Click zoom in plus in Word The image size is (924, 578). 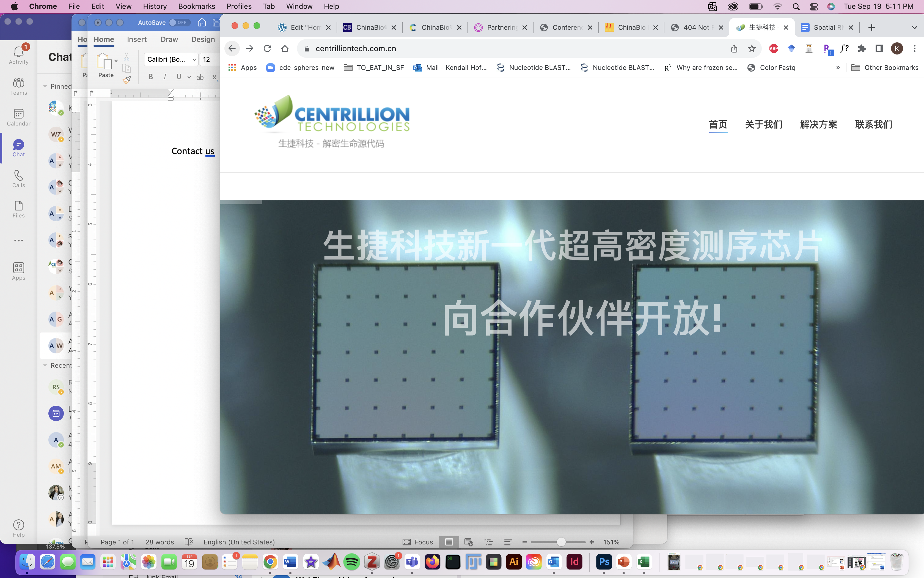(x=592, y=542)
